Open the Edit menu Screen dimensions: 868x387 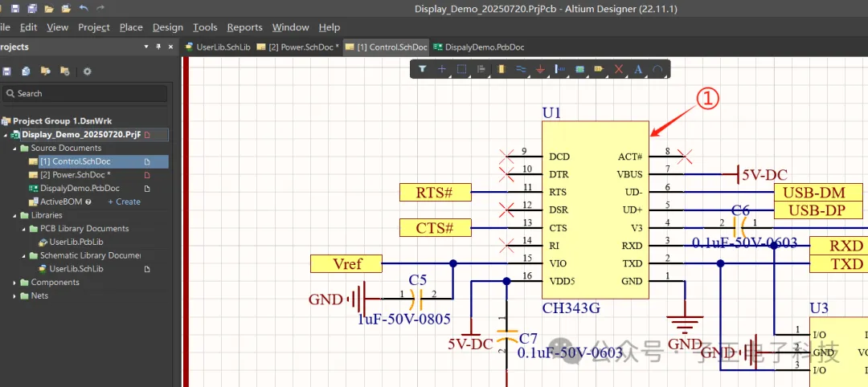(28, 27)
